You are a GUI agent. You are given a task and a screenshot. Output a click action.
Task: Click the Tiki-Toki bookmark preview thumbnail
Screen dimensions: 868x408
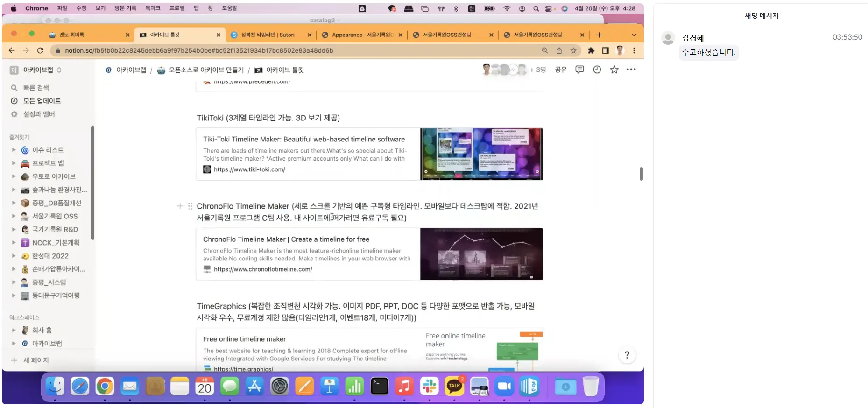coord(481,154)
